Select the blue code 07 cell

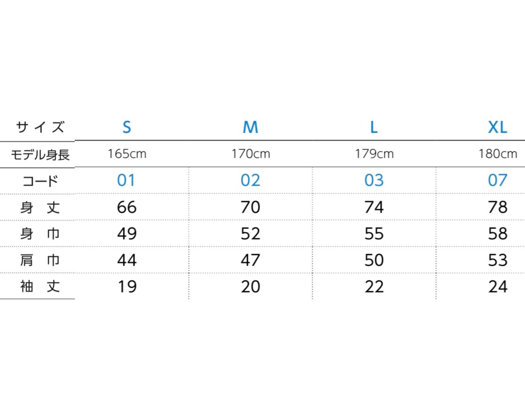click(x=497, y=180)
